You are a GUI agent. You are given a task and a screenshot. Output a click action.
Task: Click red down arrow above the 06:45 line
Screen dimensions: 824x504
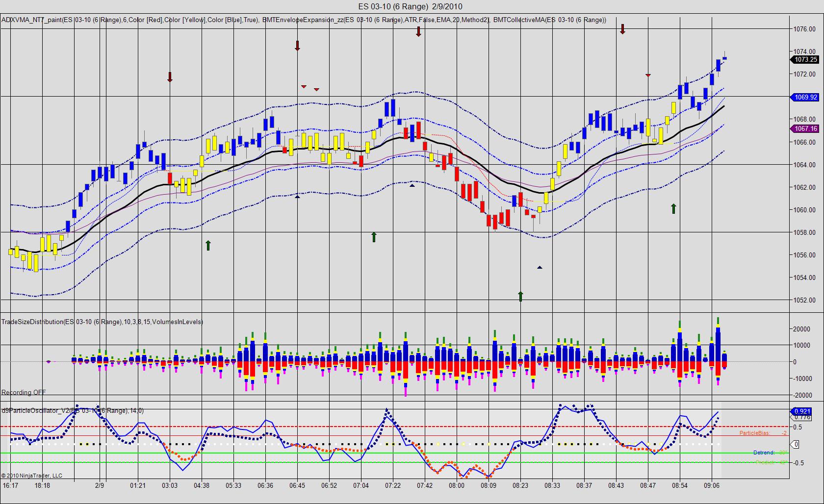click(x=297, y=46)
